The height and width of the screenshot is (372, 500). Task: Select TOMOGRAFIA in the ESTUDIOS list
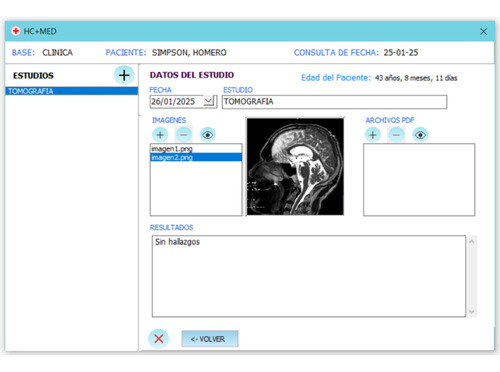coord(72,91)
